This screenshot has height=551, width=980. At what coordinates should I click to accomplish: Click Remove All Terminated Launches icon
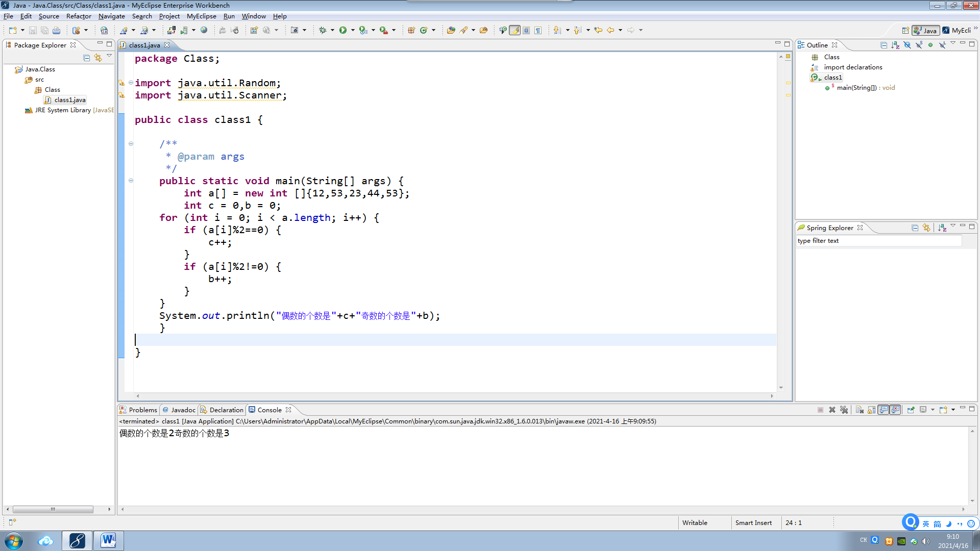844,410
